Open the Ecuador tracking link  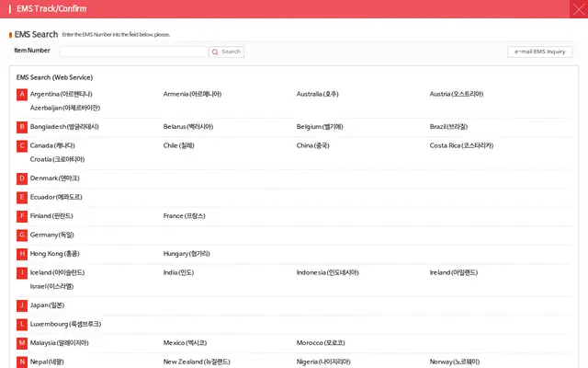[x=56, y=197]
